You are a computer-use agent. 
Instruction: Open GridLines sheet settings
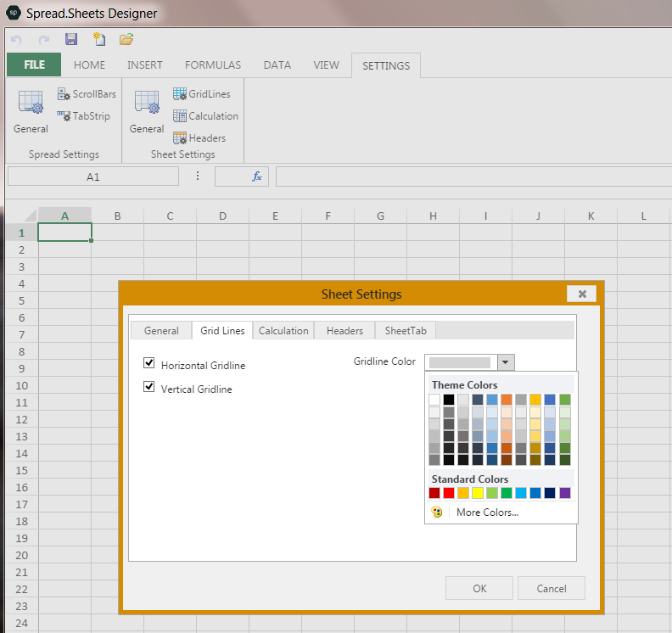(202, 94)
